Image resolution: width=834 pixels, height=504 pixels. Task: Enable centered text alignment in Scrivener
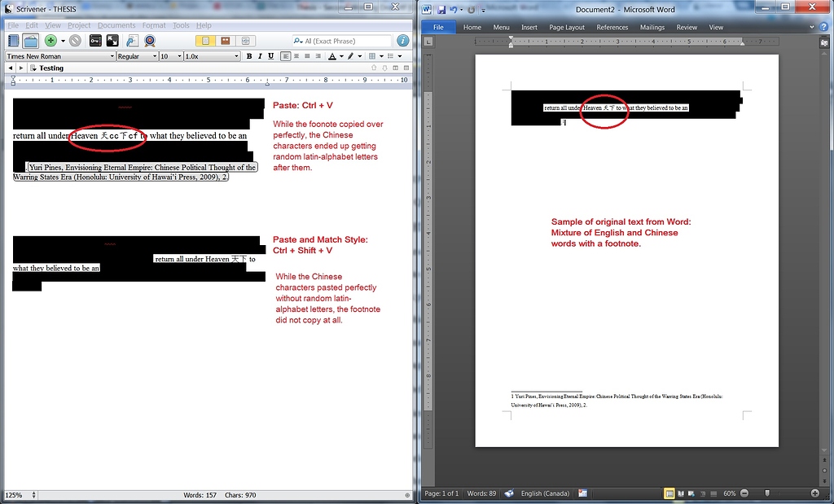click(298, 56)
